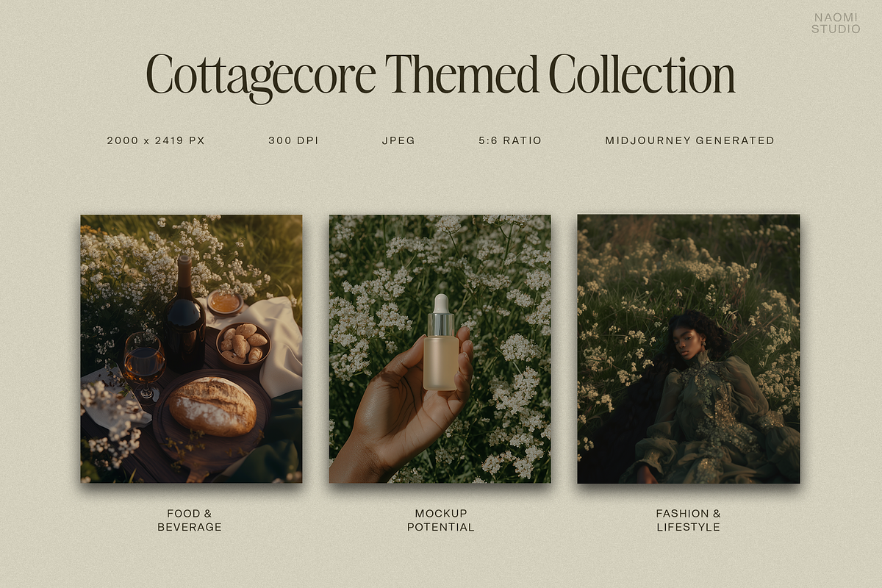This screenshot has width=882, height=588.
Task: Click the 5:6 Ratio label
Action: (509, 140)
